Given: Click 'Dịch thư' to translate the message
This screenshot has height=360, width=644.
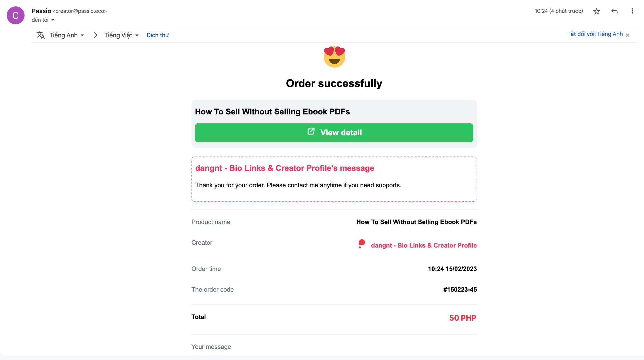Looking at the screenshot, I should (x=158, y=35).
